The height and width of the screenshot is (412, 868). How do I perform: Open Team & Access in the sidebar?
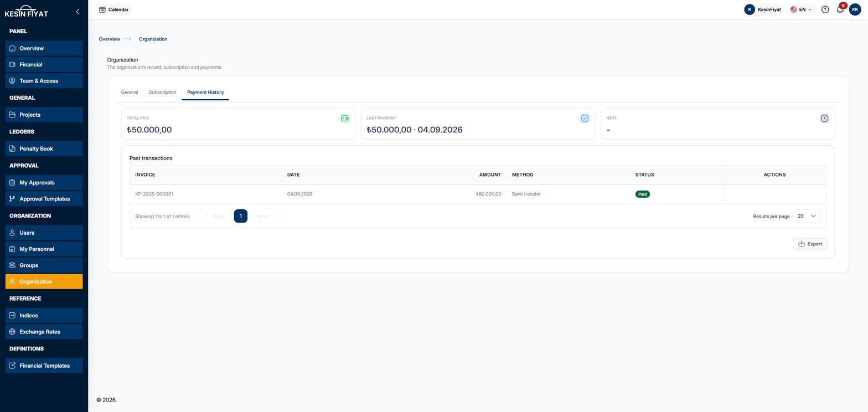click(44, 81)
